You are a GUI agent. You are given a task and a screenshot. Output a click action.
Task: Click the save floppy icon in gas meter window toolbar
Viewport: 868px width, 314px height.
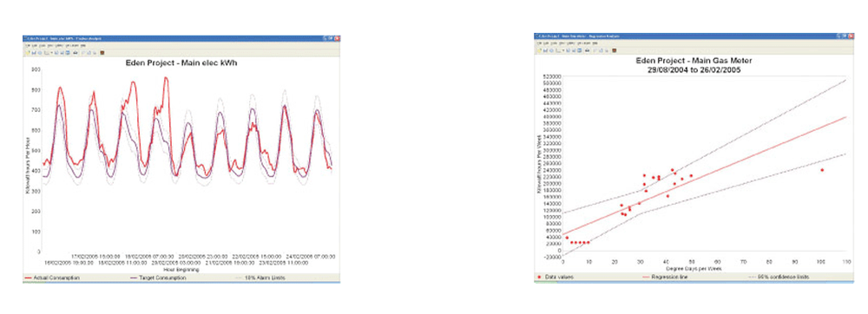coord(545,50)
